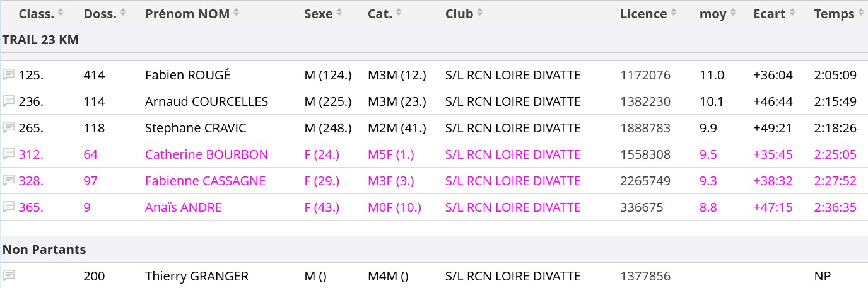This screenshot has height=288, width=868.
Task: Open comment icon for non-starter Thierry GRANGER
Action: point(9,276)
